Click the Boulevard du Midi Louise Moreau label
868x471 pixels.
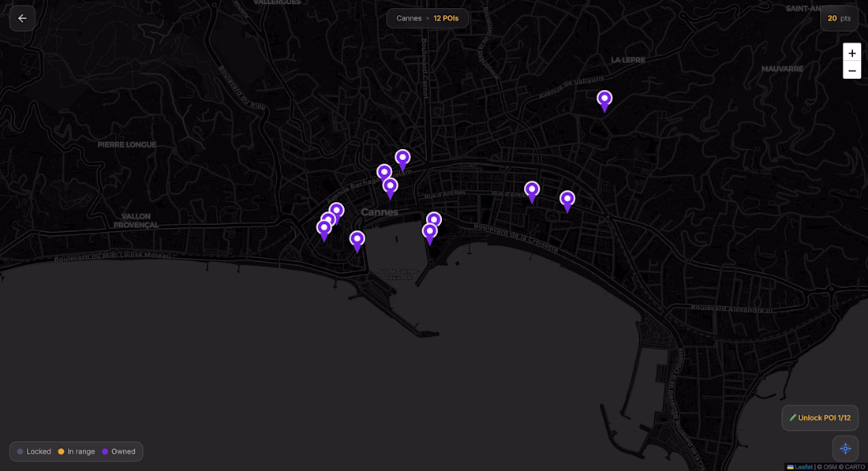[x=112, y=257]
